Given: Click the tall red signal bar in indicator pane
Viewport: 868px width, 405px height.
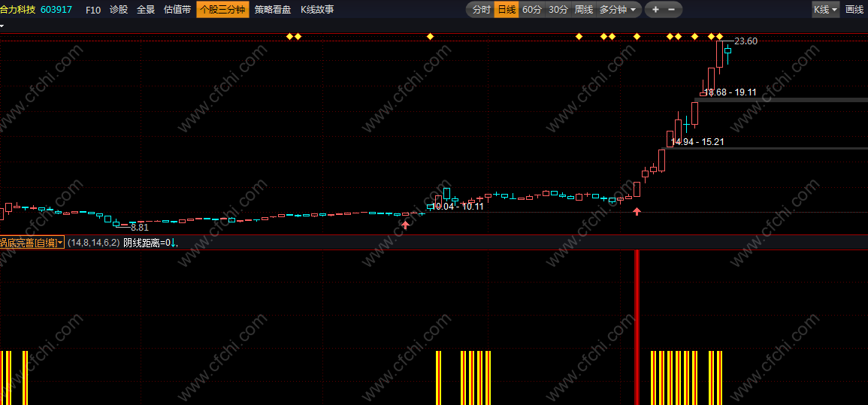Looking at the screenshot, I should (637, 327).
